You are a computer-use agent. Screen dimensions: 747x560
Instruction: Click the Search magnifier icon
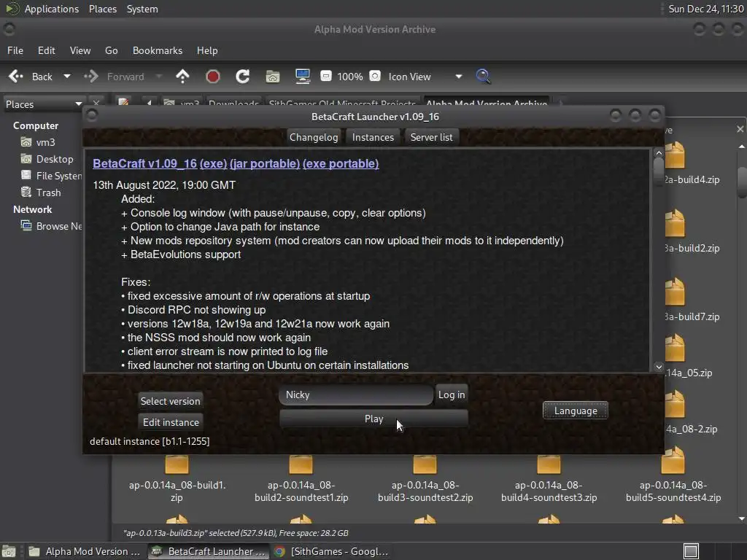tap(483, 76)
